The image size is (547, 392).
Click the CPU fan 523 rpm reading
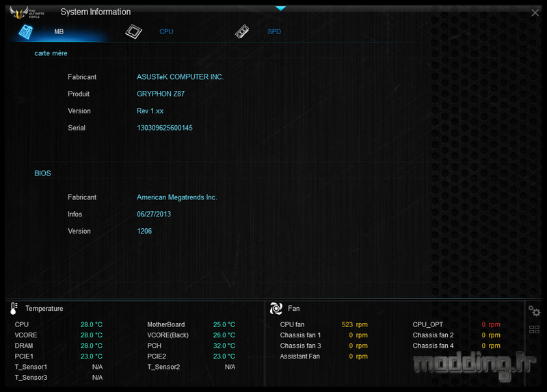point(354,325)
